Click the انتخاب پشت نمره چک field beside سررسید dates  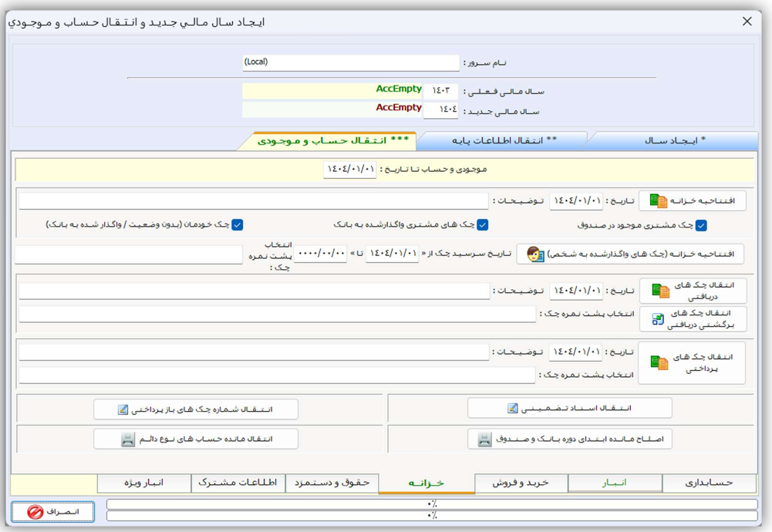point(129,255)
